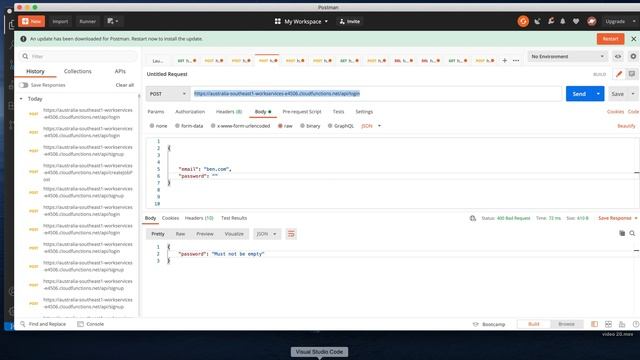
Task: Toggle the Save Responses switch
Action: pos(23,85)
